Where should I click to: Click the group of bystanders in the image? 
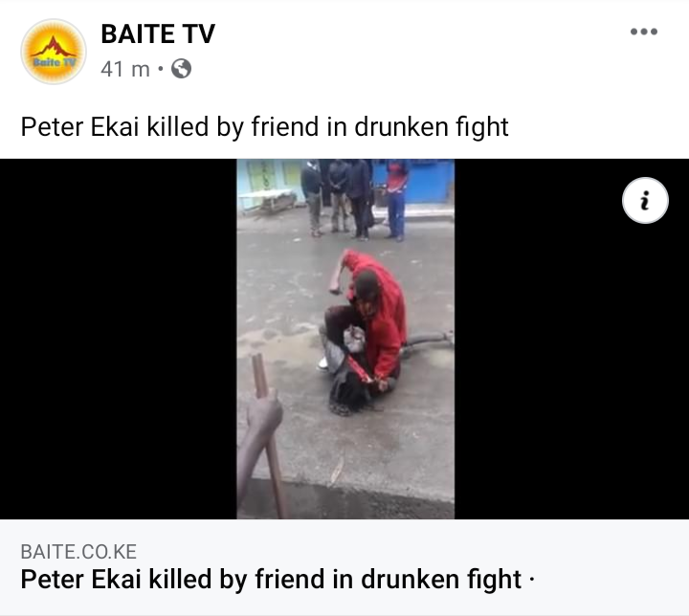[x=355, y=200]
